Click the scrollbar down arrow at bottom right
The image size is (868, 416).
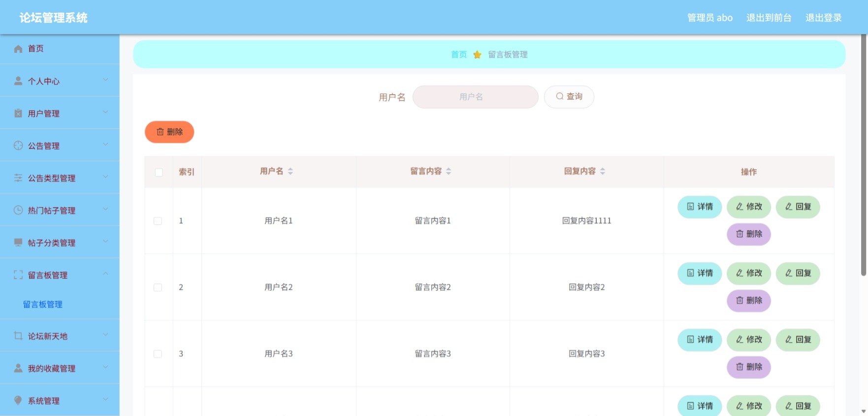click(x=864, y=411)
